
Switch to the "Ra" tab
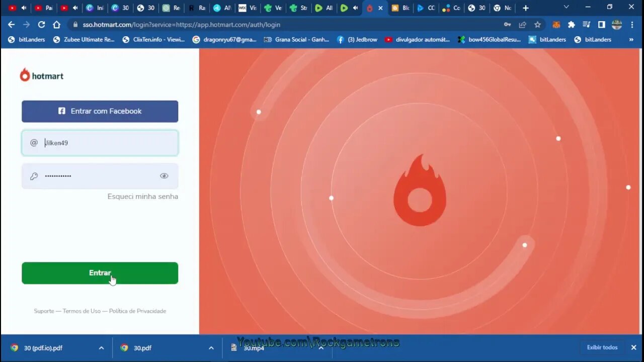(197, 8)
